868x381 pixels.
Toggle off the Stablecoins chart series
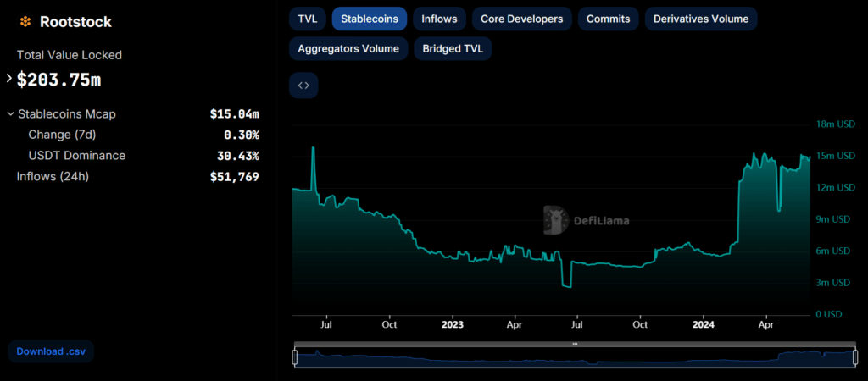click(369, 19)
